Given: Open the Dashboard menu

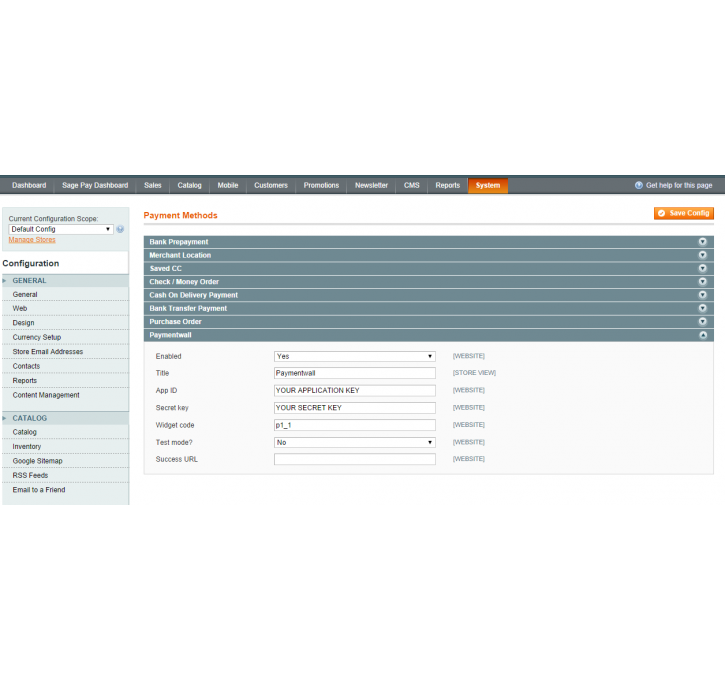Looking at the screenshot, I should 29,185.
